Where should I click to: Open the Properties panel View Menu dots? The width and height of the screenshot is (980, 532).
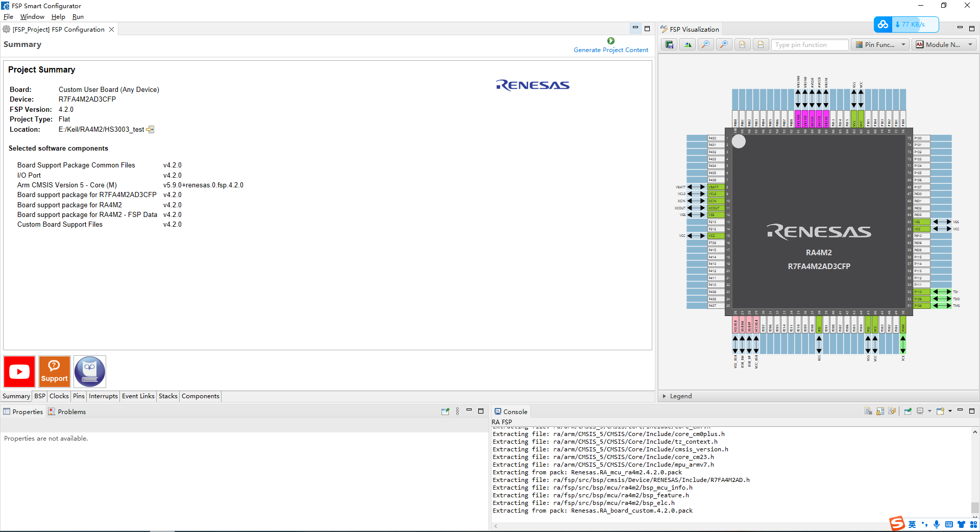point(457,412)
